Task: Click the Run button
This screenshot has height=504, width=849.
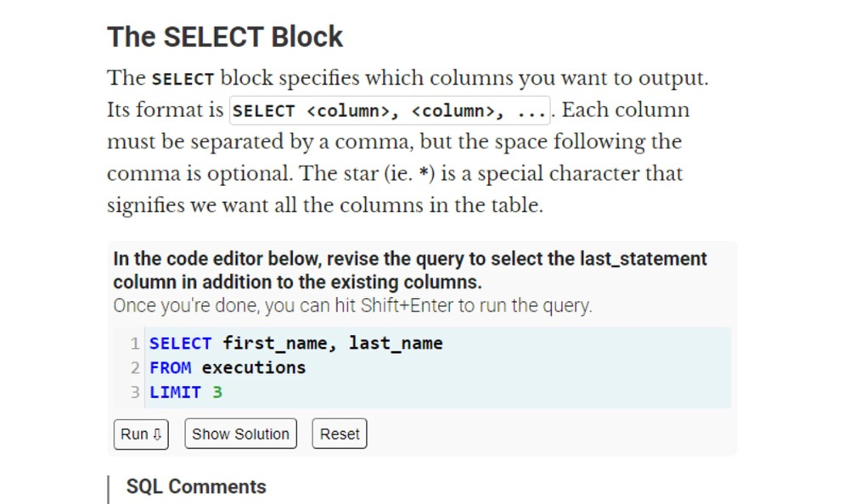Action: tap(141, 434)
